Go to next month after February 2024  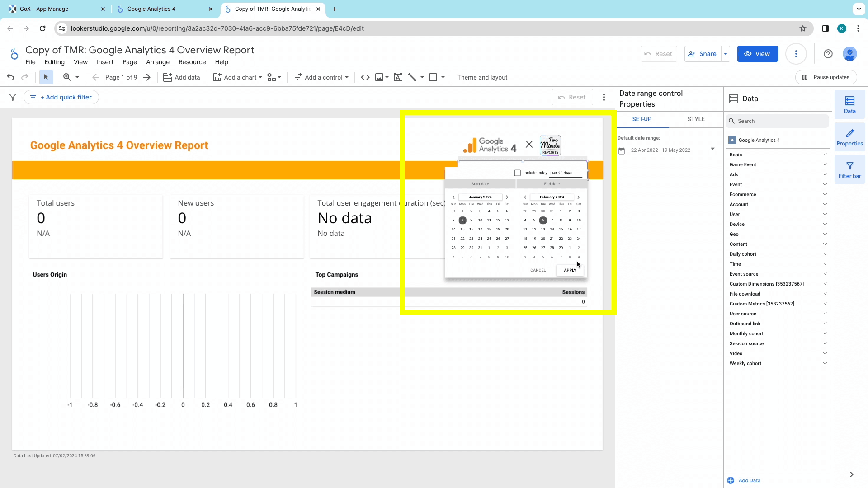(579, 197)
